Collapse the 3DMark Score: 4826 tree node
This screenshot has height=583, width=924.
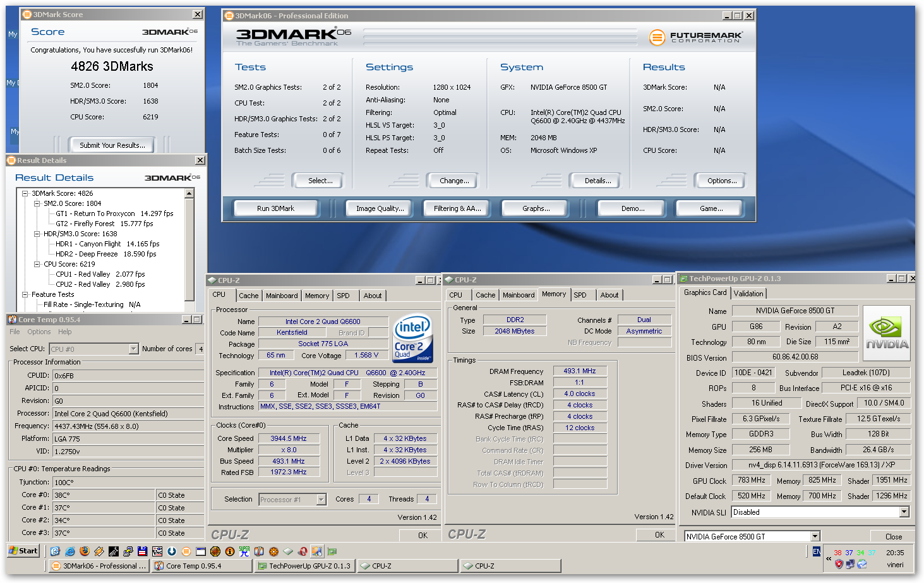click(x=25, y=193)
